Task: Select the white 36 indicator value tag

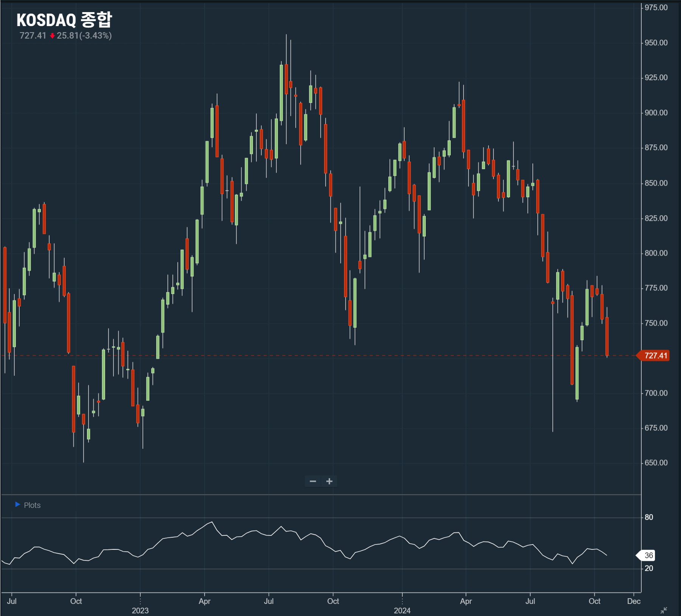Action: click(x=648, y=555)
